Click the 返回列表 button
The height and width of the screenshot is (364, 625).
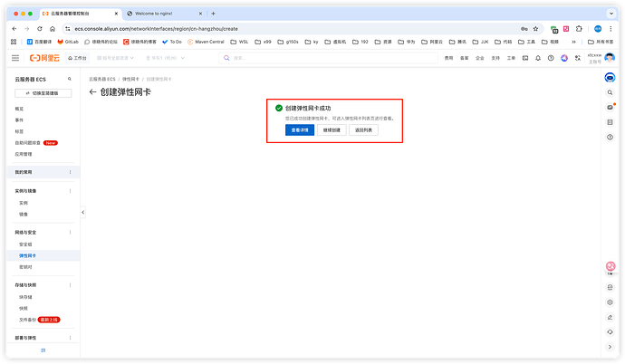(x=363, y=129)
